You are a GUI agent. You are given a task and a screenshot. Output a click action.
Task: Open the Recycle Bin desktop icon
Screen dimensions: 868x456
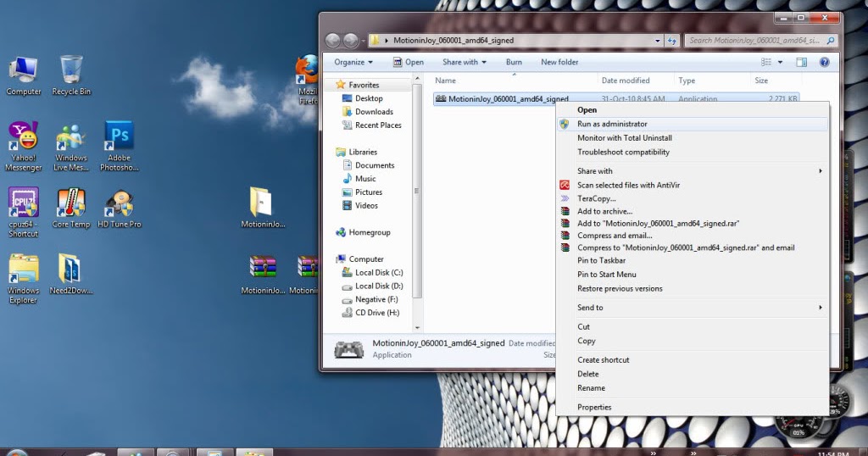[x=71, y=75]
